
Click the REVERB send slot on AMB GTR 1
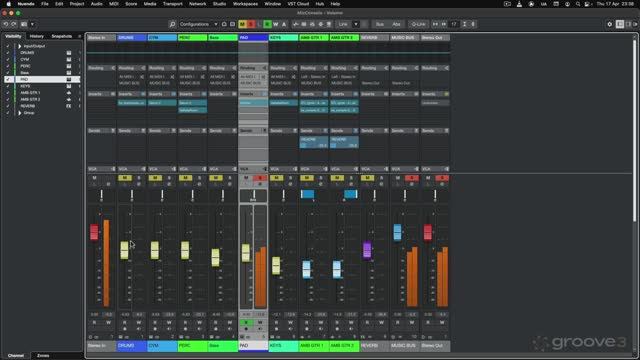tap(313, 142)
